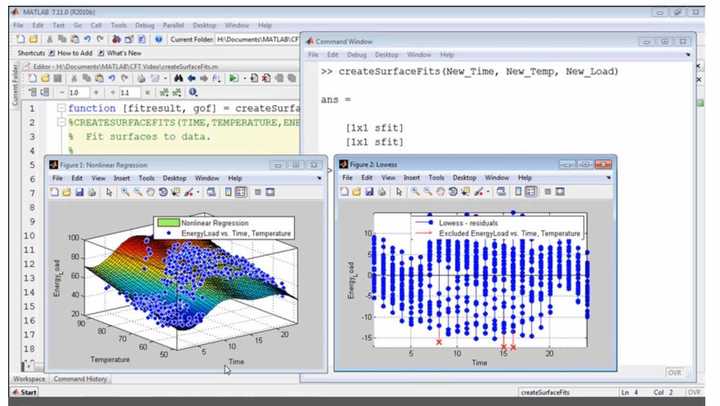
Task: Click the 1.0 increment value field
Action: pyautogui.click(x=79, y=93)
